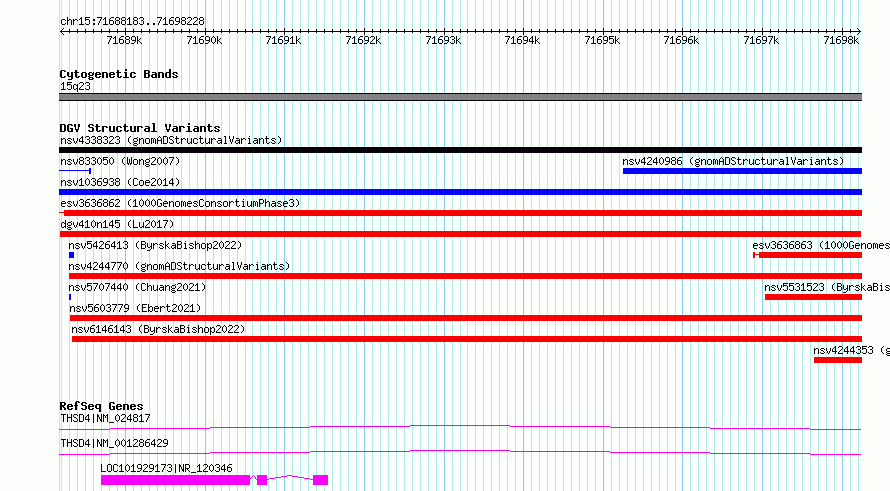Click the red nsv4244353 variant bar

coord(838,360)
